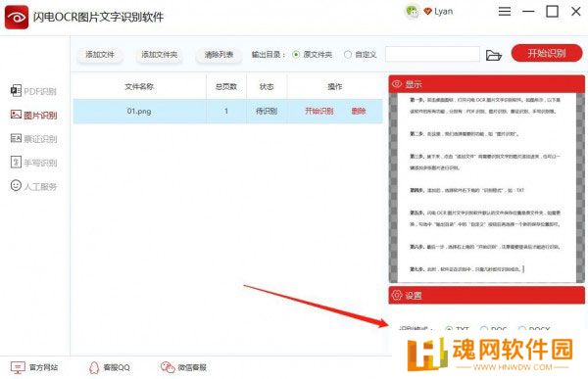Select the 自定义 output radio button
Viewport: 588px width, 379px height.
click(348, 55)
